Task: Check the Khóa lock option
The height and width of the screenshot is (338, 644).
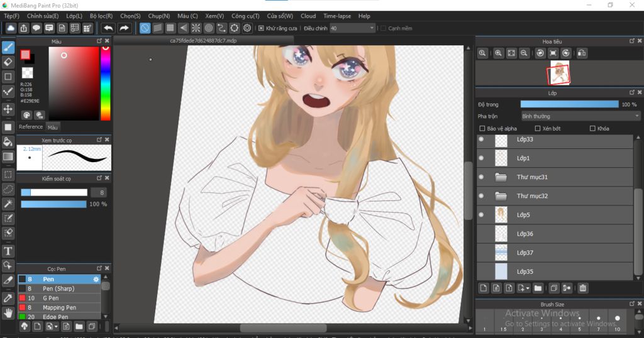Action: tap(592, 128)
